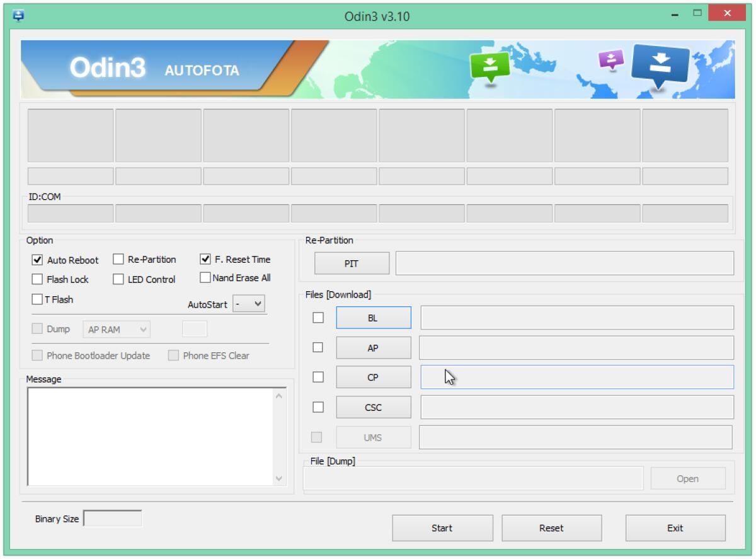Viewport: 756px width, 559px height.
Task: Enable the Flash Lock option
Action: [x=38, y=279]
